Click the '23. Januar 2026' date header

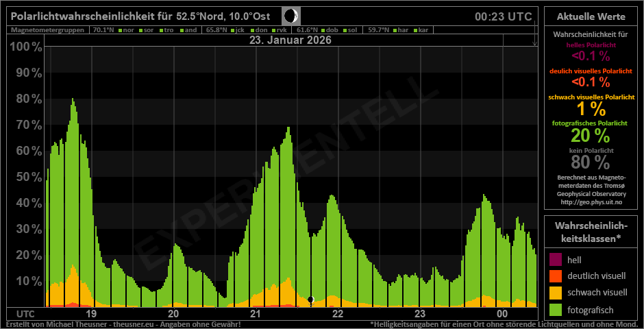click(x=290, y=40)
